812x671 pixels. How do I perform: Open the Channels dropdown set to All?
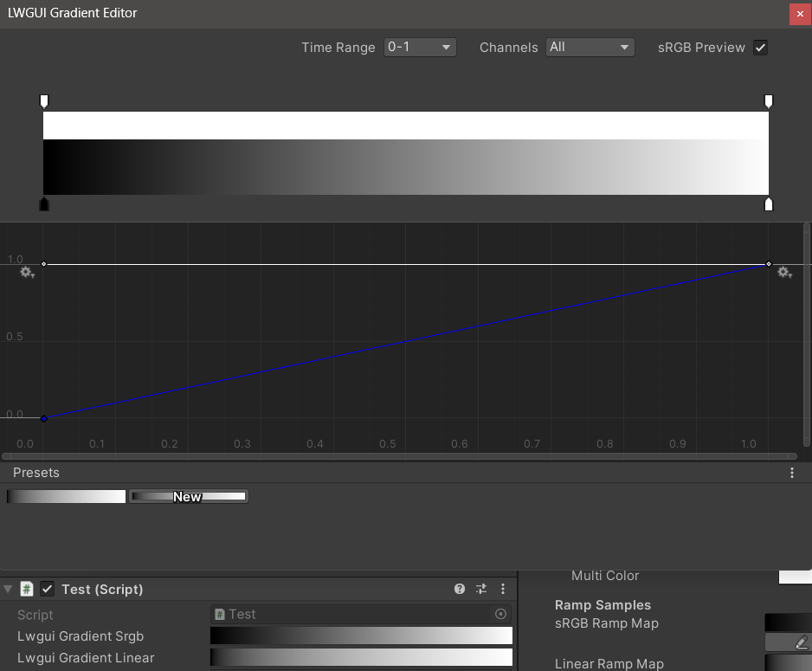[x=590, y=48]
